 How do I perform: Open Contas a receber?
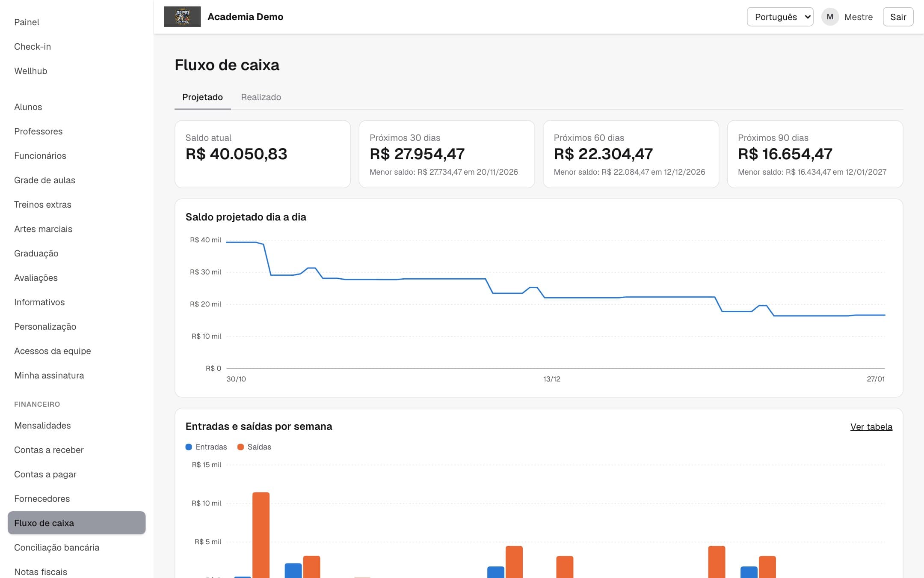tap(77, 450)
